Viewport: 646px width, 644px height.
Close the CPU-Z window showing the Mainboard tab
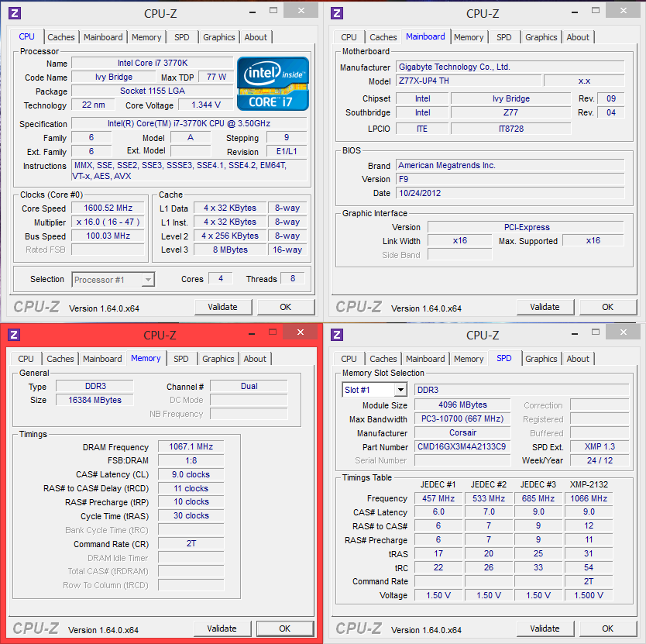pyautogui.click(x=622, y=10)
